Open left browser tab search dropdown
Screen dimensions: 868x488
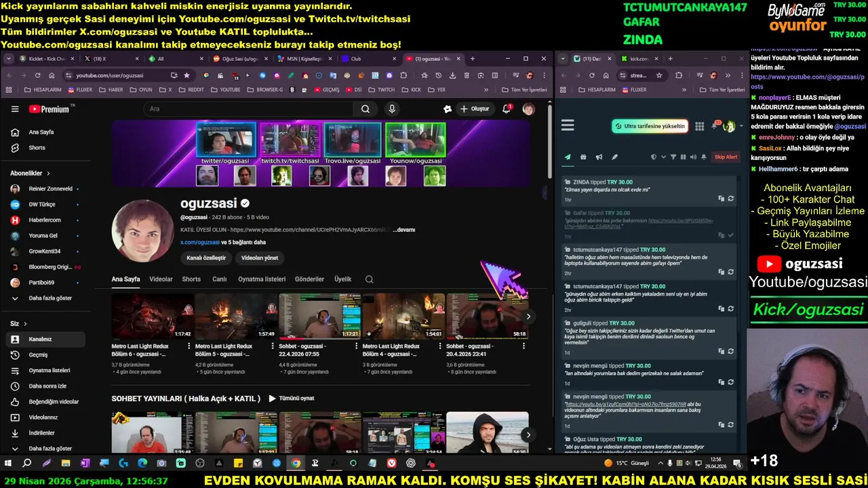(9, 59)
